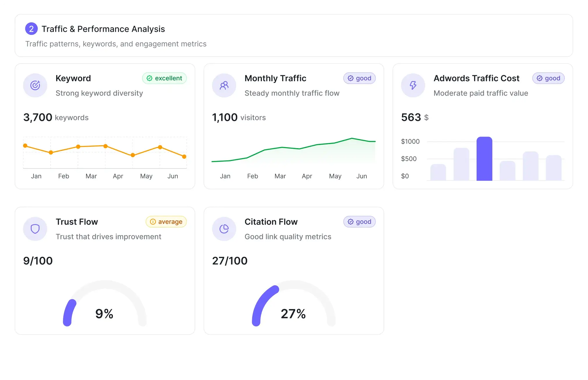Screen dimensions: 588x380
Task: Click the Monthly Traffic users icon
Action: (x=224, y=85)
